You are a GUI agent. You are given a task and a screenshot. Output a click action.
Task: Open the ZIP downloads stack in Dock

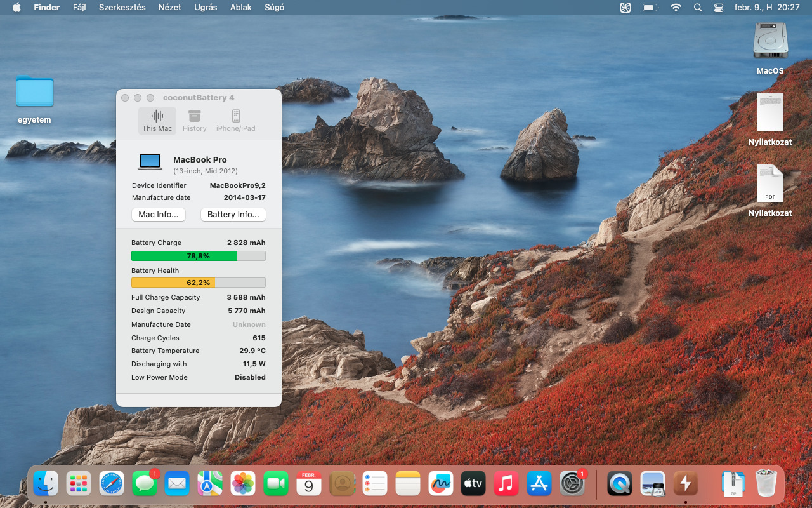tap(733, 484)
